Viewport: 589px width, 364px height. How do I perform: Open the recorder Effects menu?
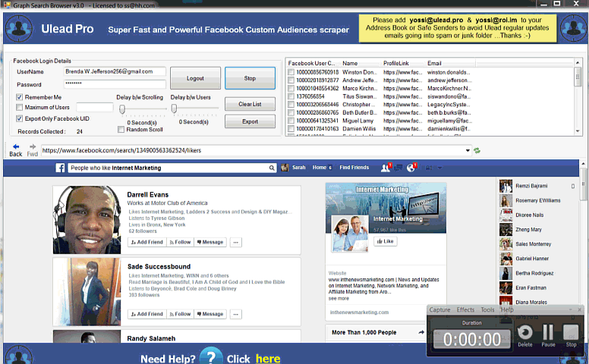pos(465,309)
